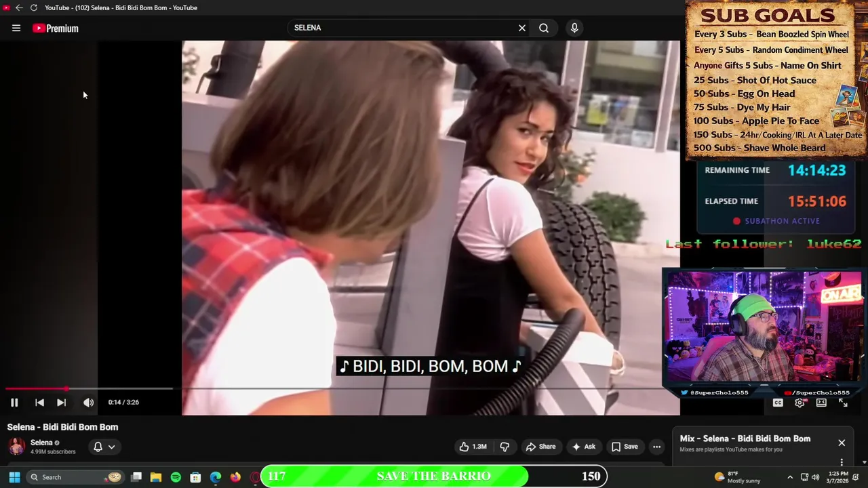Open the YouTube hamburger guide menu
Viewport: 868px width, 488px height.
(16, 28)
